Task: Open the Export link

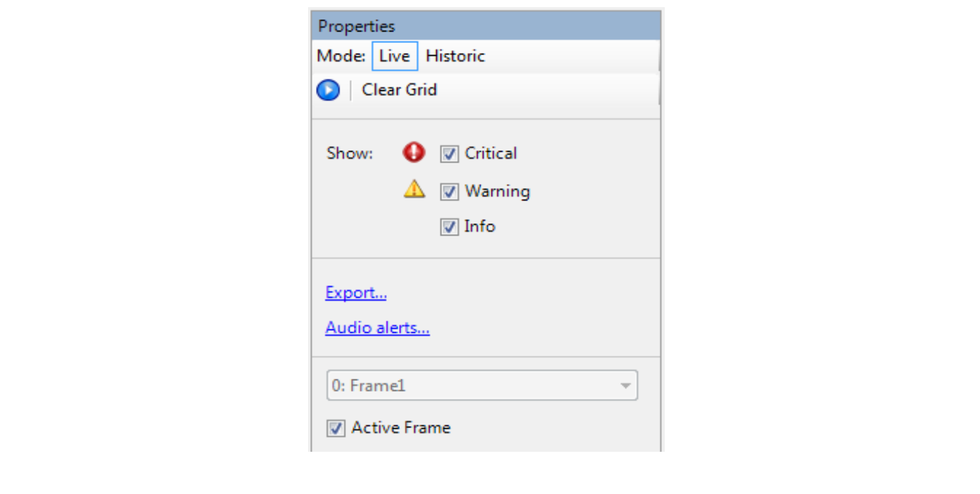Action: point(356,293)
